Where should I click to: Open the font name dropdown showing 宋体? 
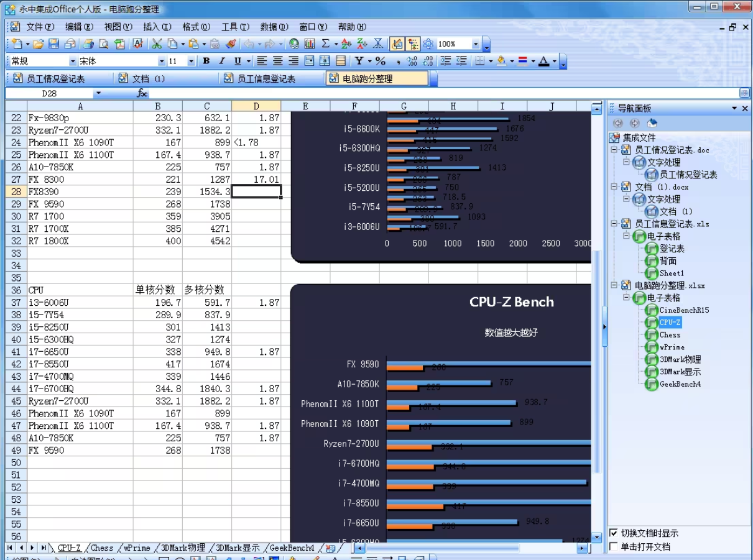162,61
